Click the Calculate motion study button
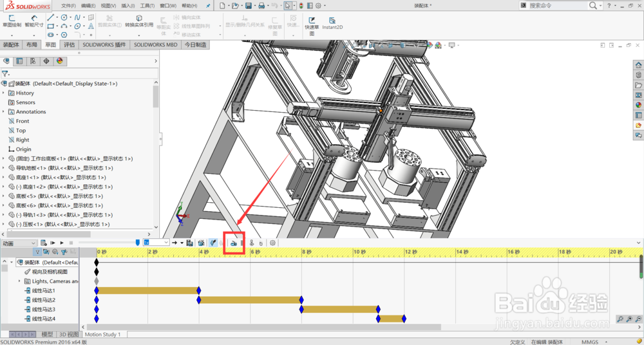The image size is (644, 345). 44,243
